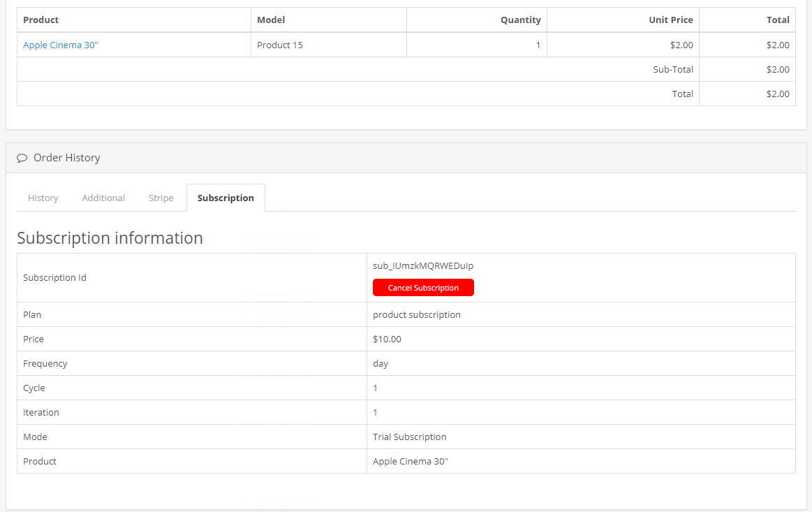The width and height of the screenshot is (812, 512).
Task: Click the 'day' frequency value
Action: point(381,364)
